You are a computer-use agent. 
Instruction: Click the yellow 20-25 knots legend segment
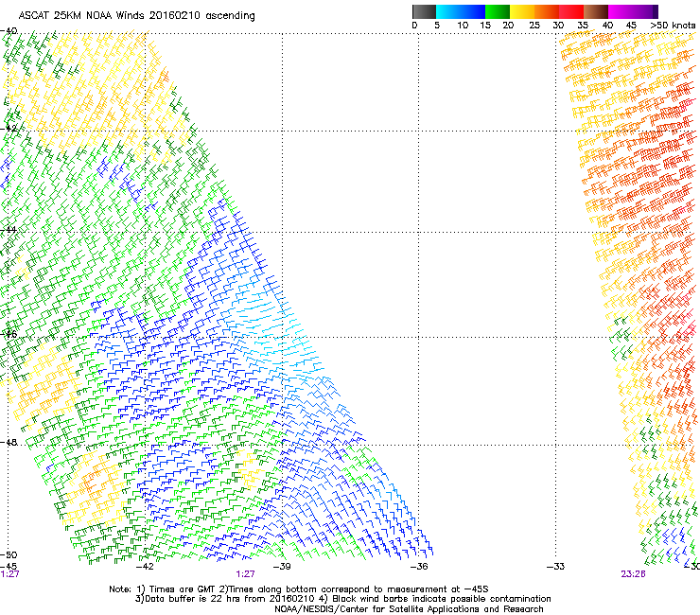(x=522, y=11)
